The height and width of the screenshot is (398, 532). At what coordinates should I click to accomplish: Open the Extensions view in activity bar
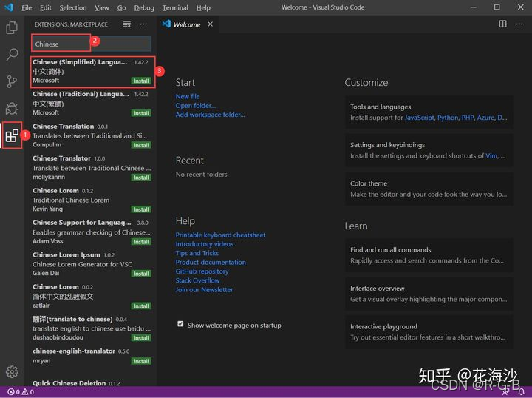[12, 135]
